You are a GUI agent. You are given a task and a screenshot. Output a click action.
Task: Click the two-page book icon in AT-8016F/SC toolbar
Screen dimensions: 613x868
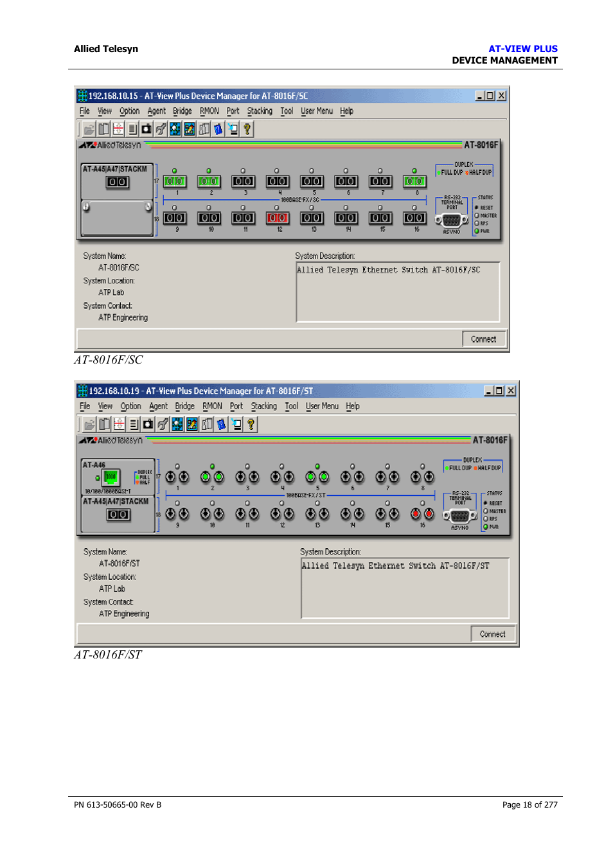(x=103, y=129)
